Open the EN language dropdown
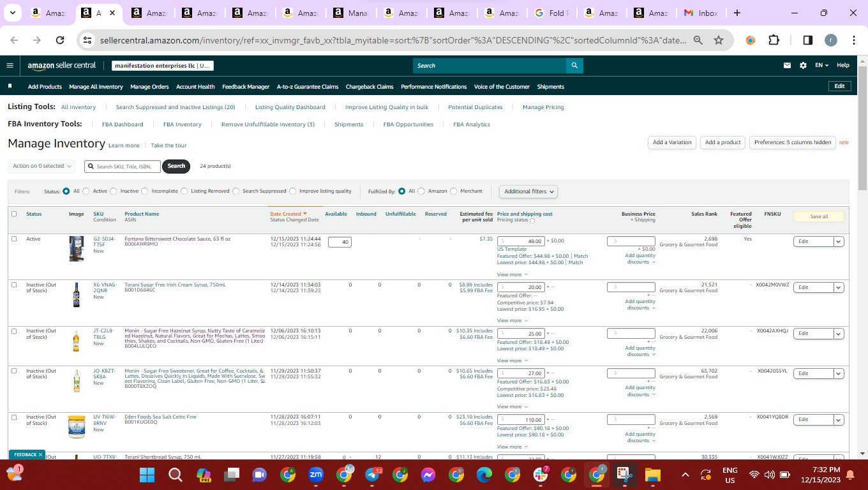This screenshot has width=868, height=490. pyautogui.click(x=821, y=65)
